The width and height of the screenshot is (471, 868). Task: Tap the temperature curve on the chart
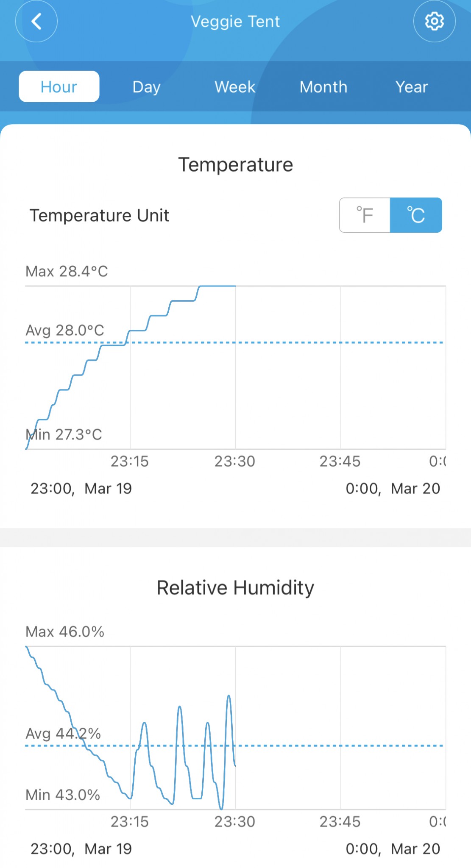click(x=129, y=331)
